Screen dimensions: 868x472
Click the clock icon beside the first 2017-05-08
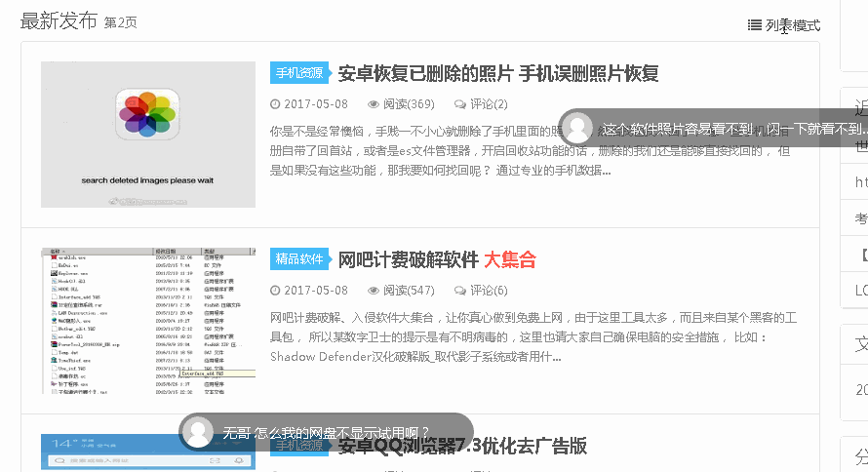[275, 104]
